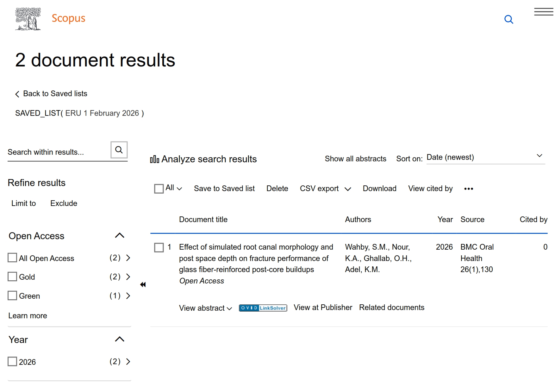Click the Scopus tree logo

pyautogui.click(x=28, y=19)
